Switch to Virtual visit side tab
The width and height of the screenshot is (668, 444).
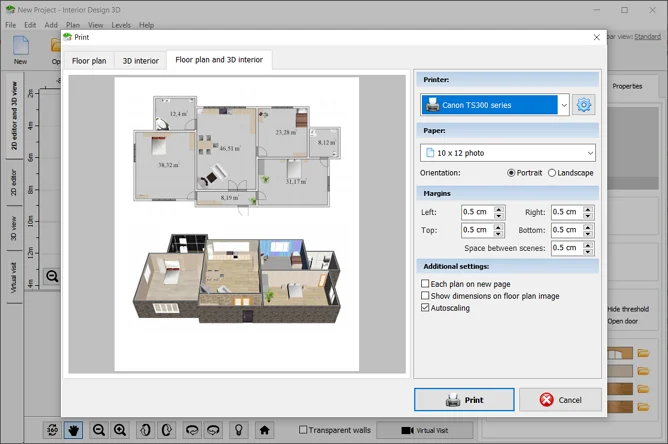(14, 277)
